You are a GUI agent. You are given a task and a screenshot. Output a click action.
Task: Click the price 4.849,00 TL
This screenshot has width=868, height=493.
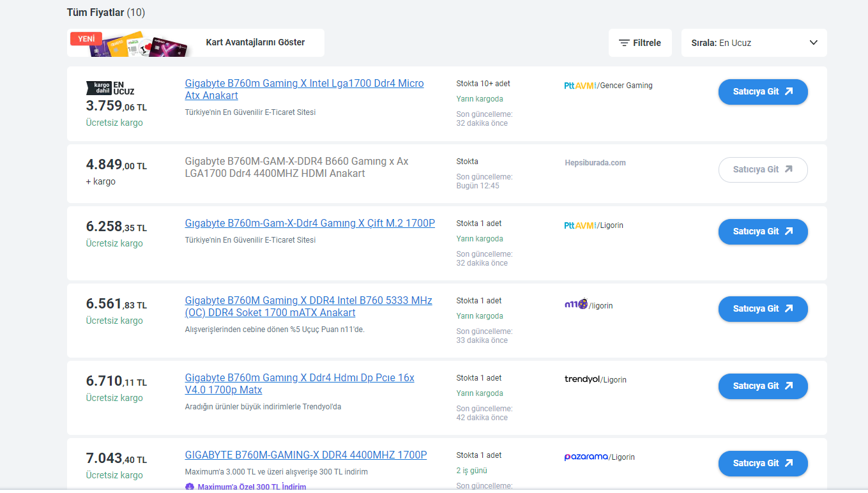[116, 165]
